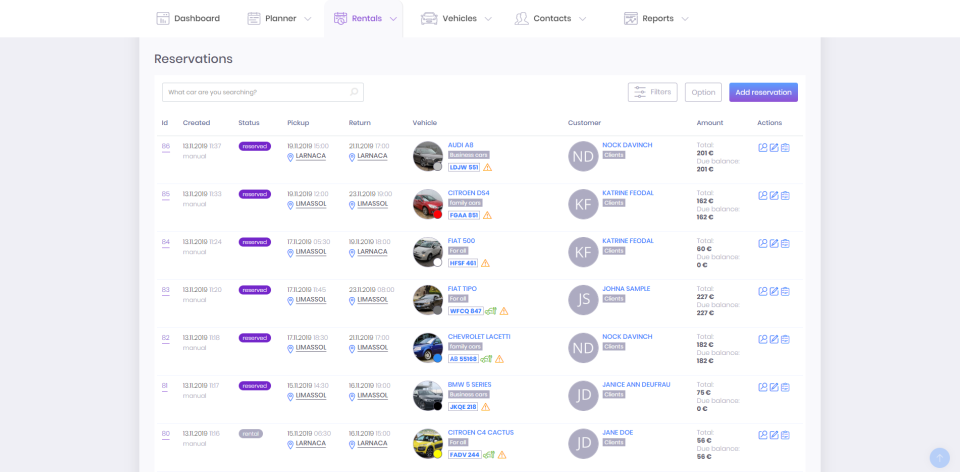The width and height of the screenshot is (960, 472).
Task: Click the Option button
Action: pos(703,92)
